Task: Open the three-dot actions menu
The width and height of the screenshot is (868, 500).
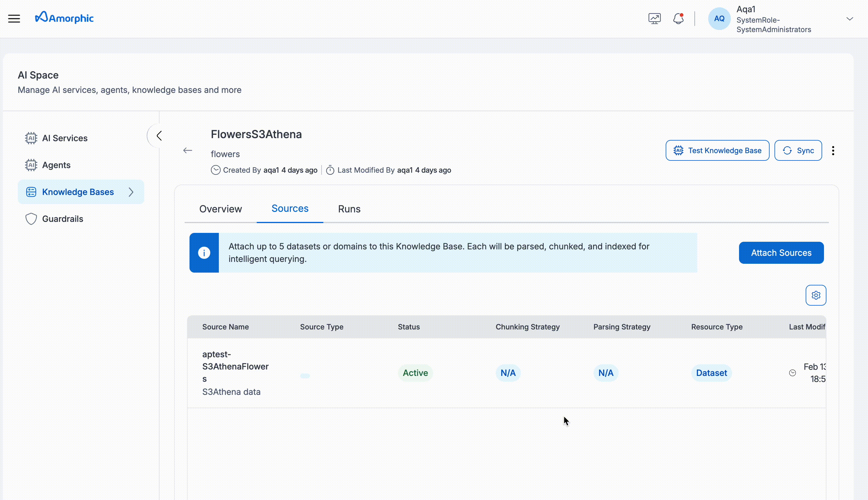Action: [833, 150]
